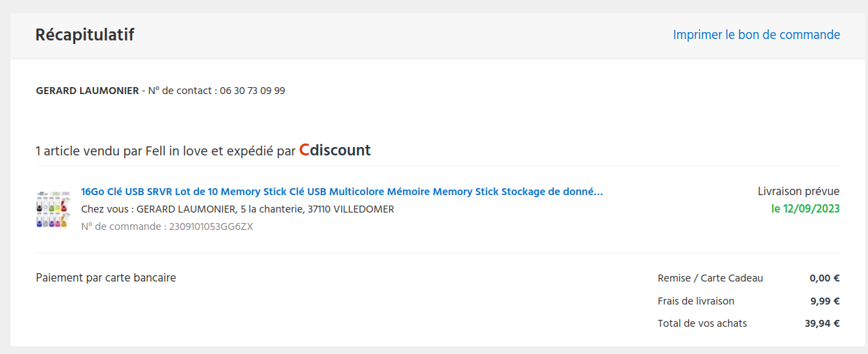Click the "N° de contact" label
This screenshot has height=354, width=868.
(x=180, y=91)
